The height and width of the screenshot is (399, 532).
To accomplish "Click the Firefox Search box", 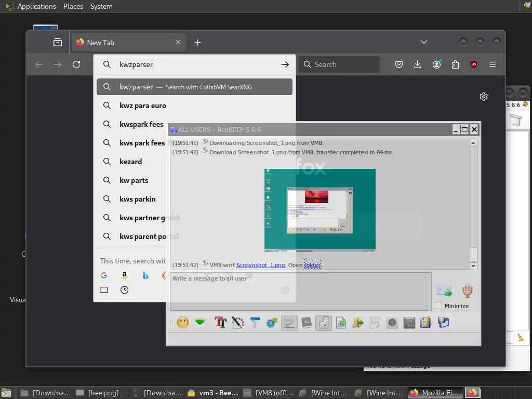I will tap(339, 64).
